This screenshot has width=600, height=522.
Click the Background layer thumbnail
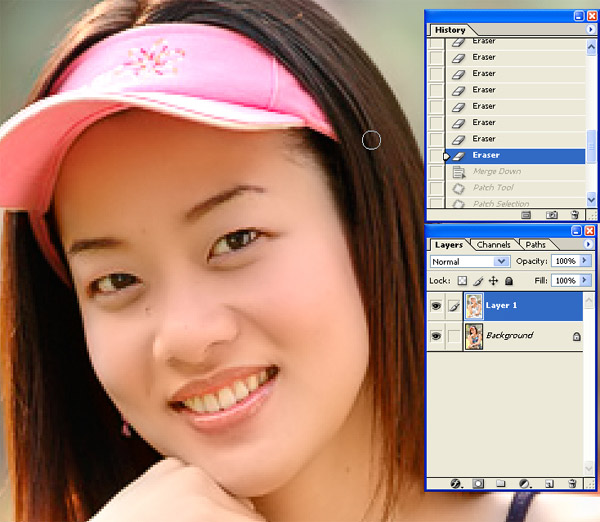tap(474, 336)
